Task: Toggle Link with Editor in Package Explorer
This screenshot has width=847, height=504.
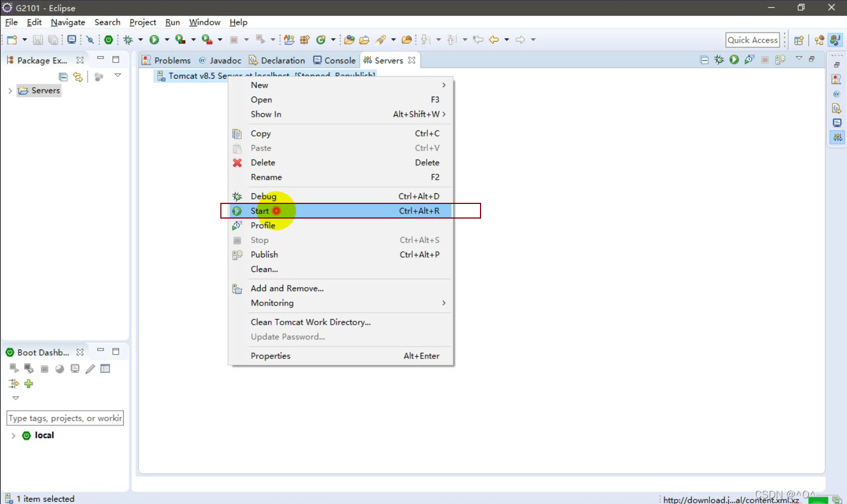Action: coord(78,77)
